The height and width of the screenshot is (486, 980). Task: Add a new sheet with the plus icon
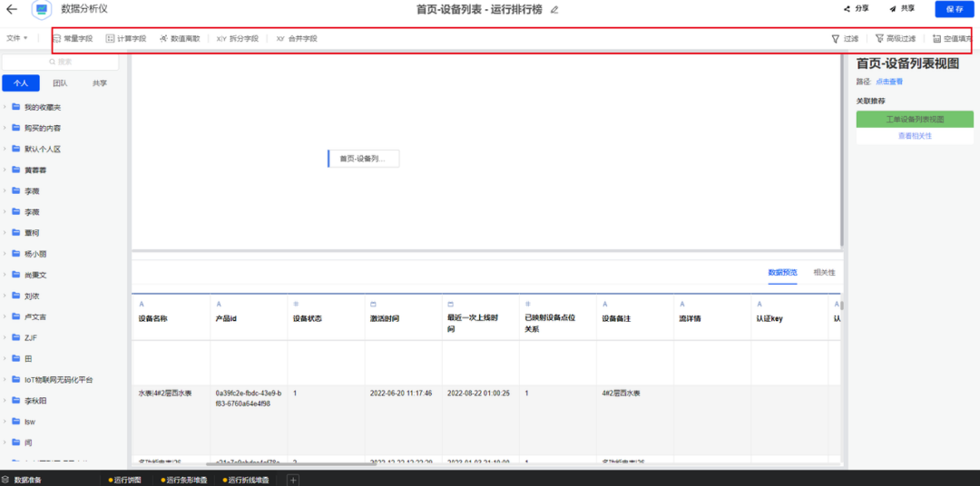tap(293, 481)
